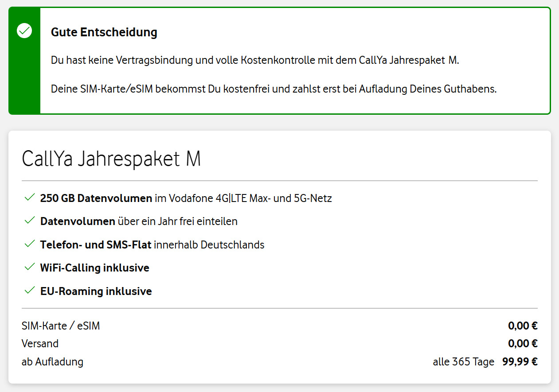Click the 'Versand' row label

coord(40,344)
